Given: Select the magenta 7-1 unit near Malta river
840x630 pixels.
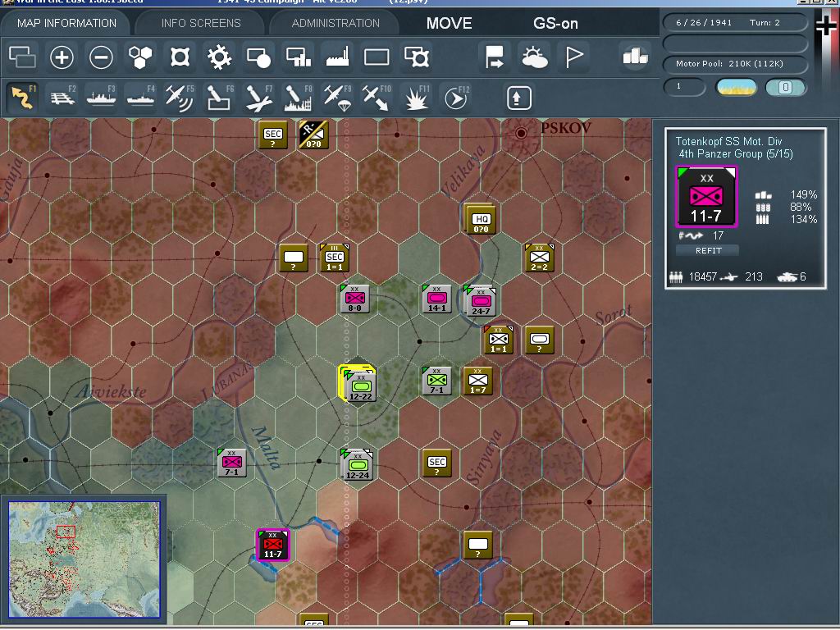Looking at the screenshot, I should point(231,463).
